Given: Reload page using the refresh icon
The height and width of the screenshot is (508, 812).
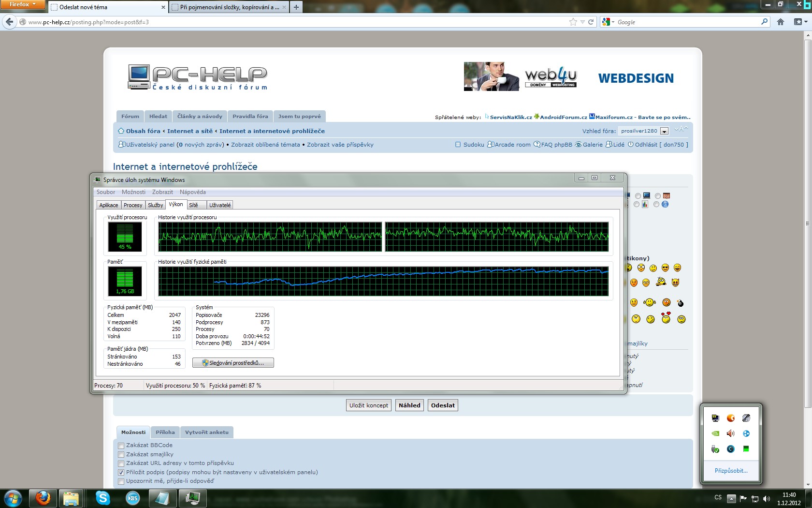Looking at the screenshot, I should click(x=591, y=22).
